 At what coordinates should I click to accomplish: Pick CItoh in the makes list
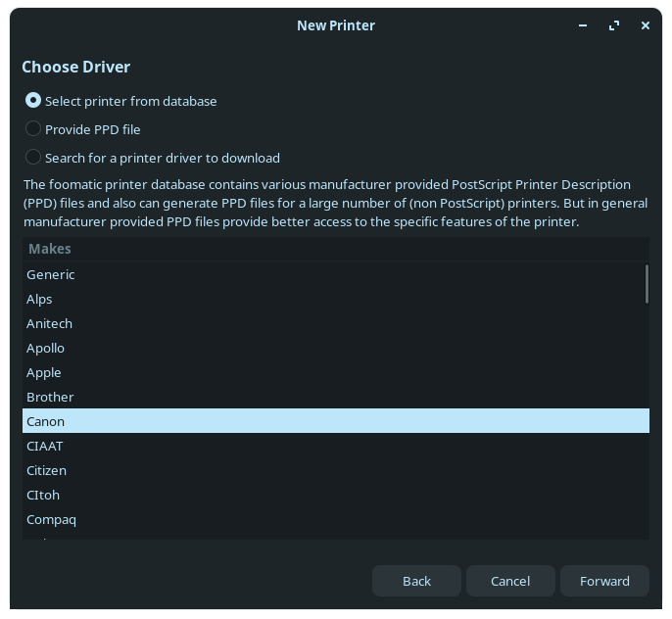[x=45, y=496]
